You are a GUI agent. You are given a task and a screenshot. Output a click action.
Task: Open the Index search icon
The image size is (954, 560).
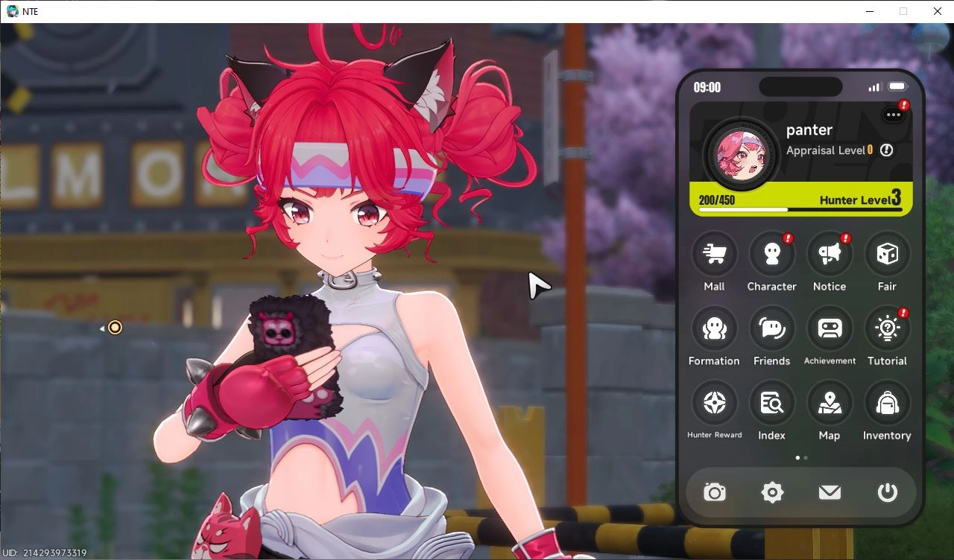(771, 403)
